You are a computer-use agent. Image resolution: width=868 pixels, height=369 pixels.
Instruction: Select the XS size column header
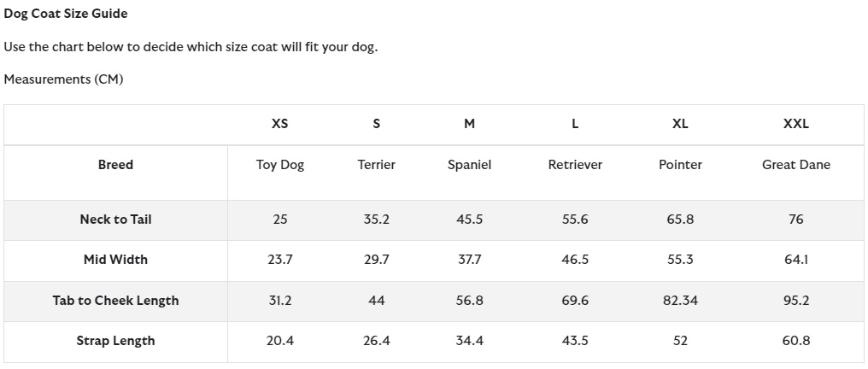[x=279, y=124]
